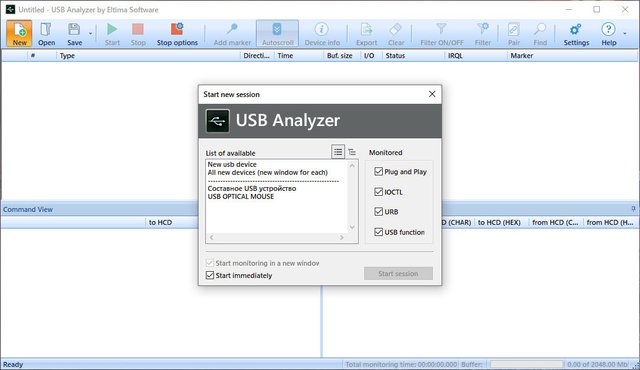Toggle the Autoscroll toolbar button

(x=277, y=33)
